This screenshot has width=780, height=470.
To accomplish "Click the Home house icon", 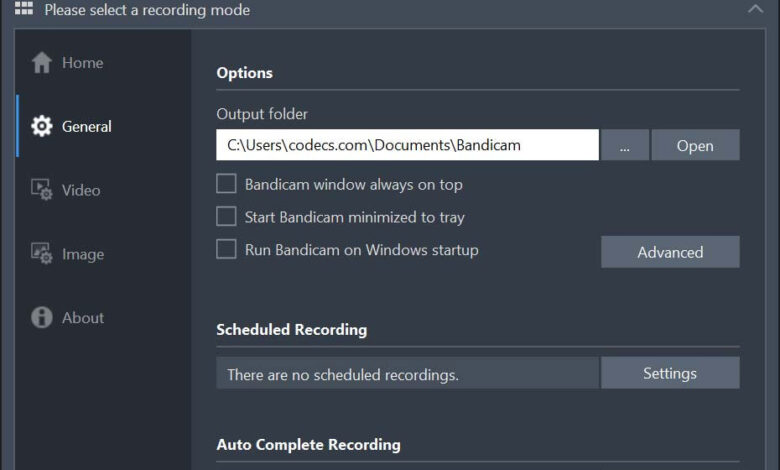I will coord(42,63).
